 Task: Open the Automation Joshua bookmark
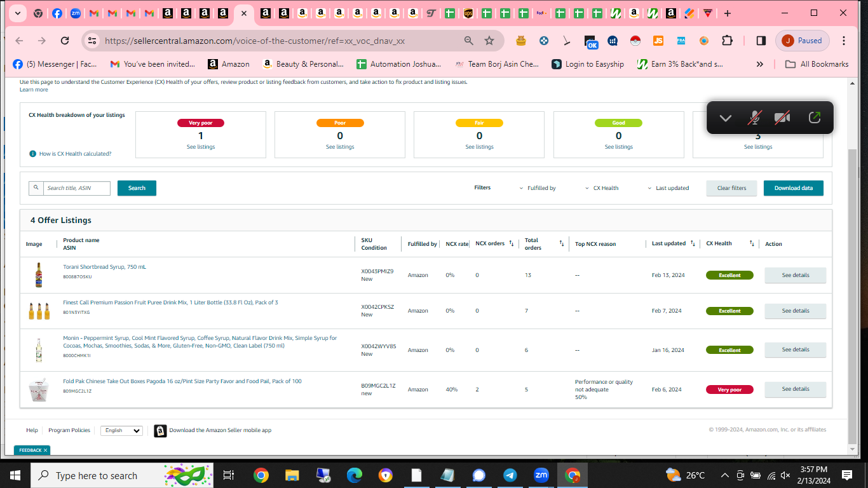point(398,64)
